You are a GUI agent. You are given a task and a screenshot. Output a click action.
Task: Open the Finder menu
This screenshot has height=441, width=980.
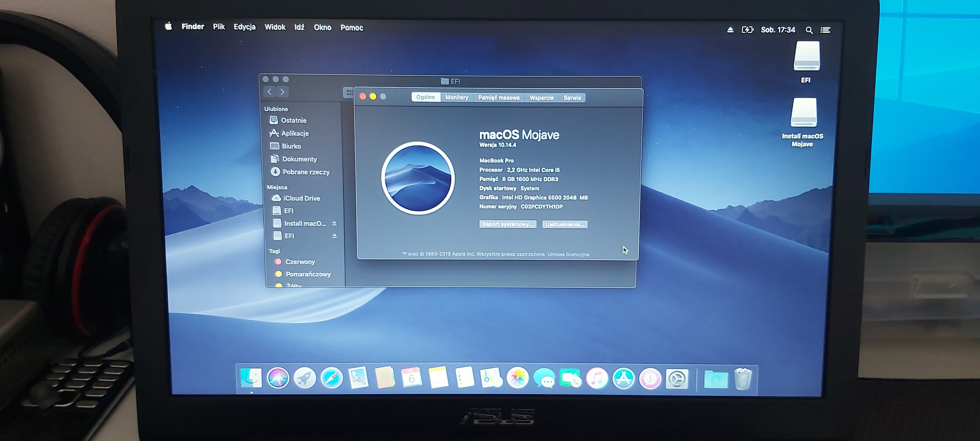tap(192, 27)
